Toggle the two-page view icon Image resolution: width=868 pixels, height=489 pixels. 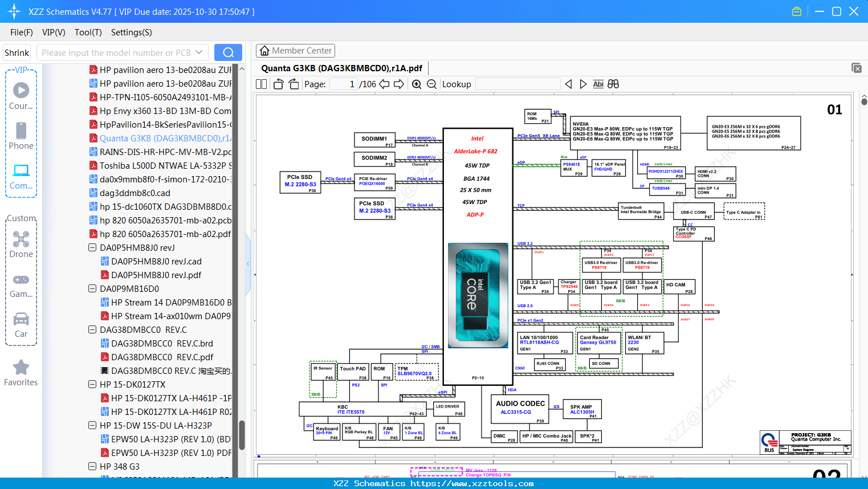point(261,84)
